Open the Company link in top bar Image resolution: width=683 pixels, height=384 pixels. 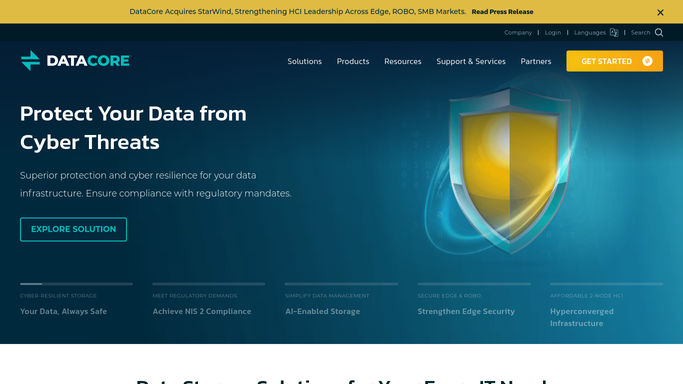[x=518, y=33]
